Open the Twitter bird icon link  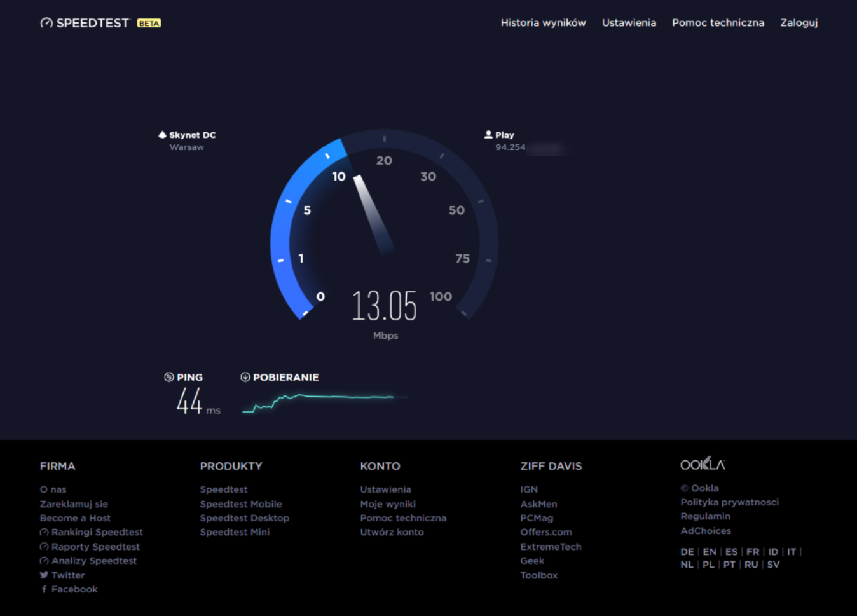tap(44, 575)
